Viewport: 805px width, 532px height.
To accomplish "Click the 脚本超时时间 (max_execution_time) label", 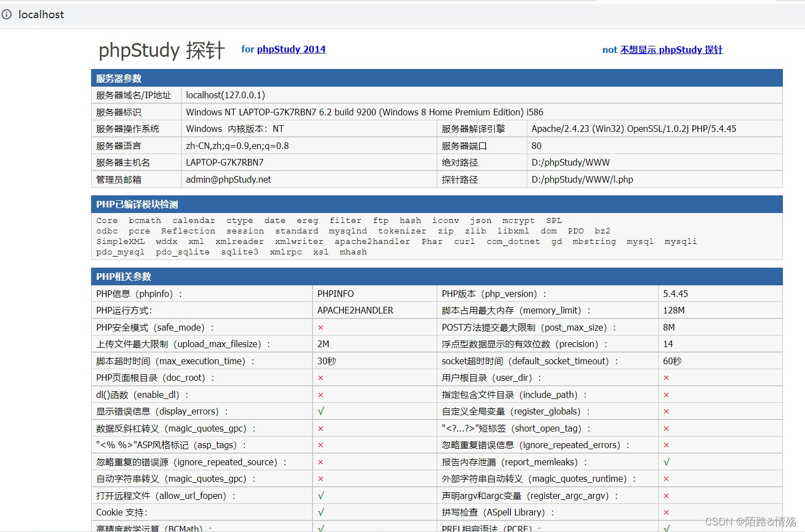I will click(x=176, y=361).
